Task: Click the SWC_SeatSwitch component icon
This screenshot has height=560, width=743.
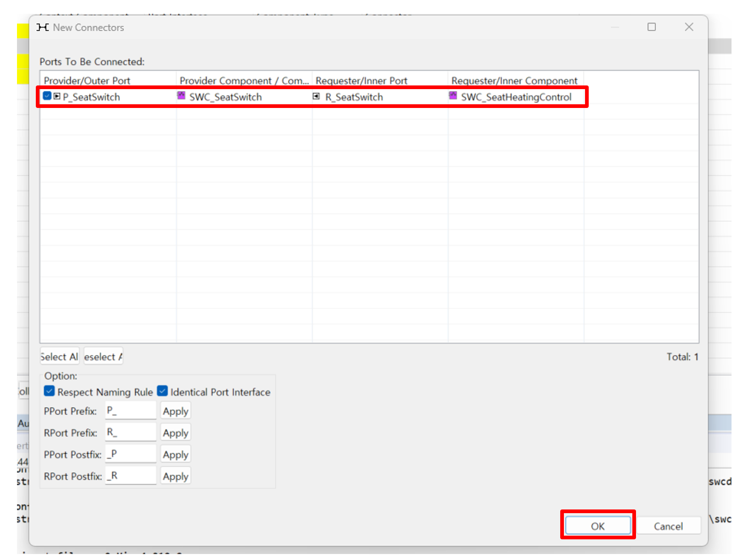Action: [181, 96]
